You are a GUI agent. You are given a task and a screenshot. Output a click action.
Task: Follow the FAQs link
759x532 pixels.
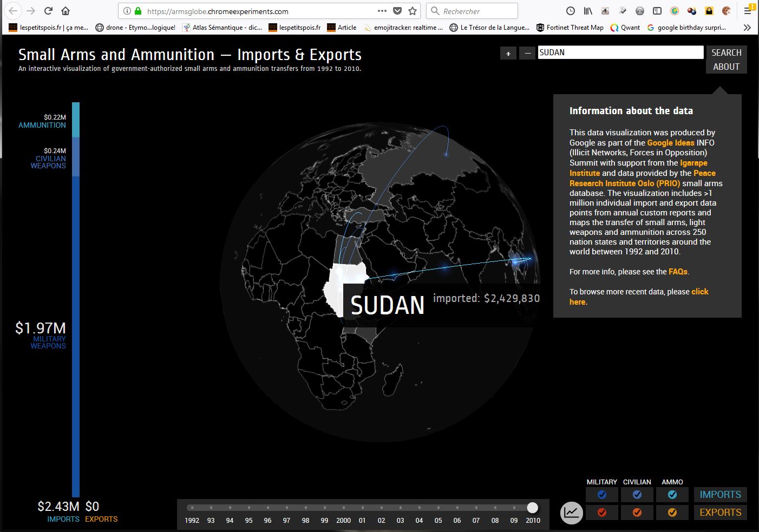(x=678, y=272)
